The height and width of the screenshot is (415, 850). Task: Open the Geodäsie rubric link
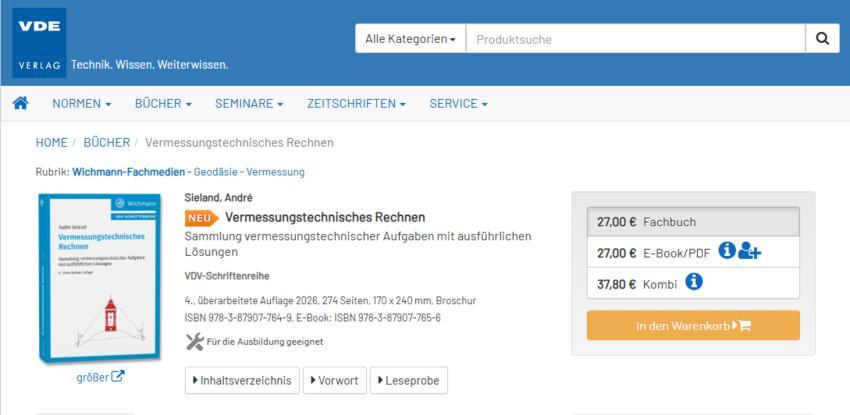pos(217,172)
